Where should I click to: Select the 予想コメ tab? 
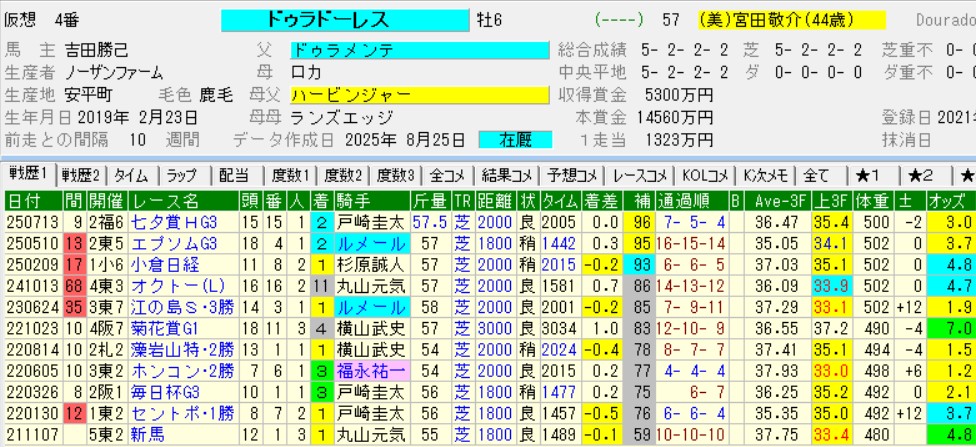coord(573,174)
